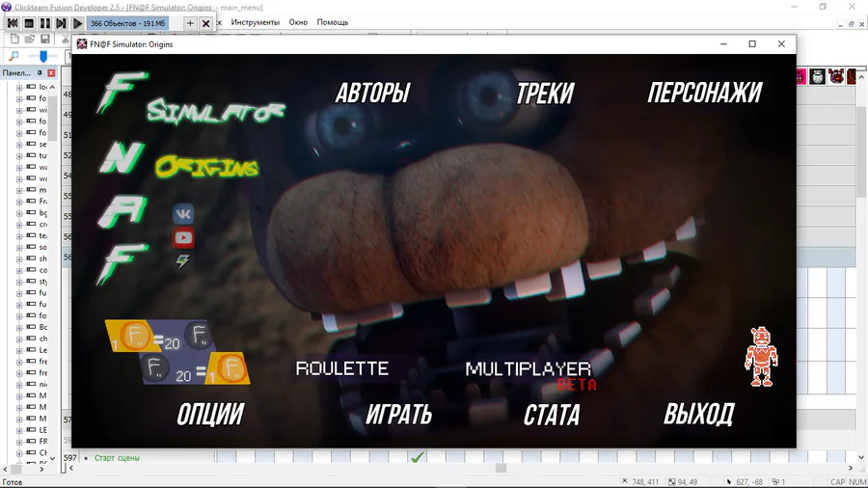Exchange 20 grey coins for 1 gold coin
868x488 pixels.
tap(194, 368)
